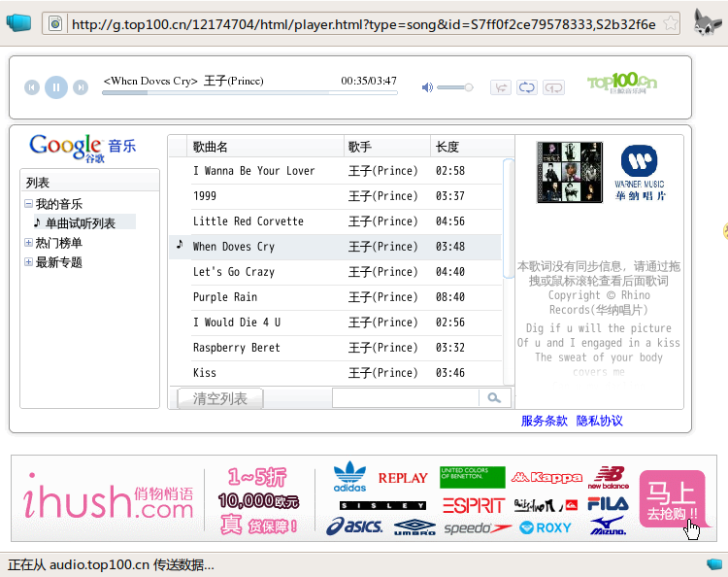Sort by 歌手 column header

pos(387,147)
